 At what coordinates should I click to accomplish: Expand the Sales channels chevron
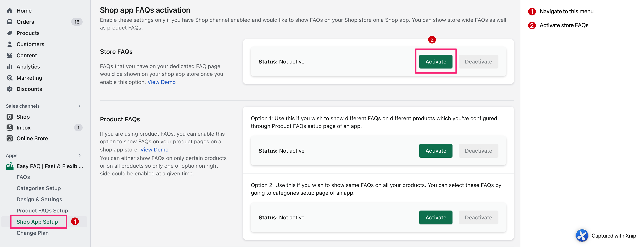pyautogui.click(x=80, y=106)
